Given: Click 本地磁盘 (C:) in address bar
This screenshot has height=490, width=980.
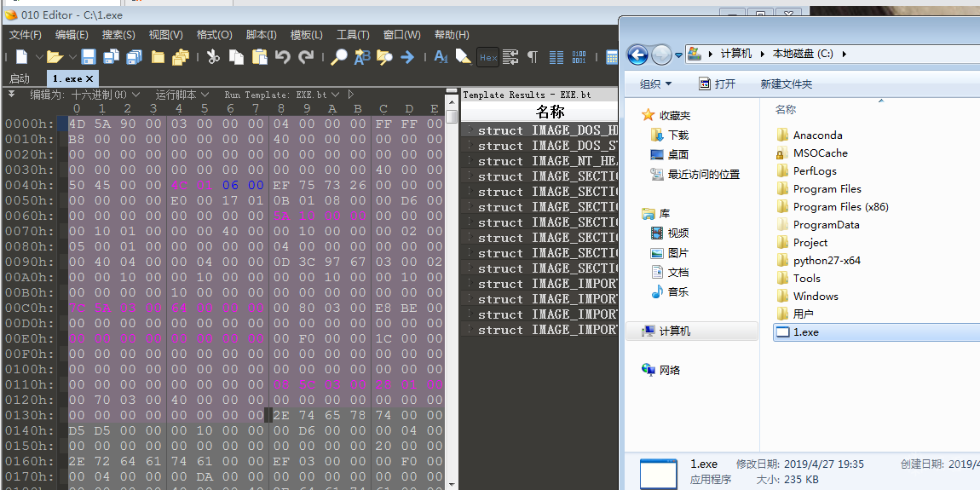Looking at the screenshot, I should (803, 54).
